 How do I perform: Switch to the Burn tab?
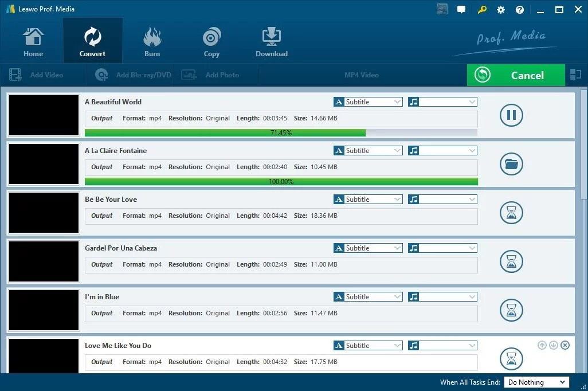point(152,40)
